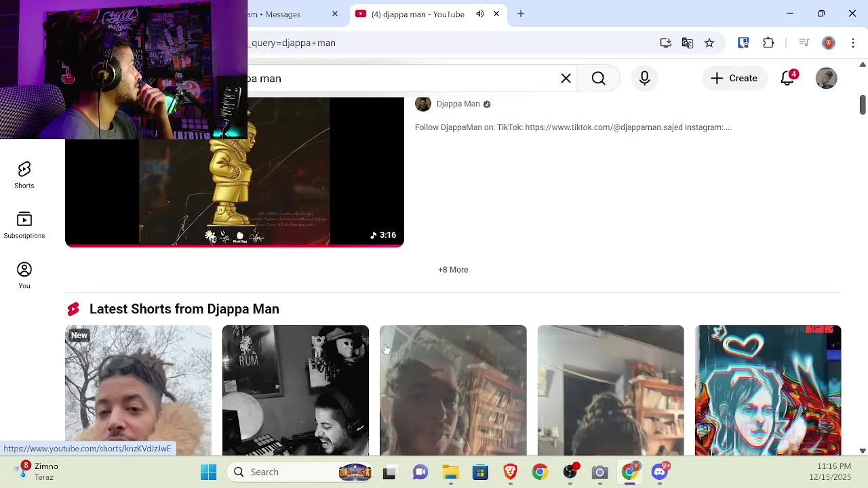Click the magnifier search button
Viewport: 868px width, 488px height.
pyautogui.click(x=599, y=79)
